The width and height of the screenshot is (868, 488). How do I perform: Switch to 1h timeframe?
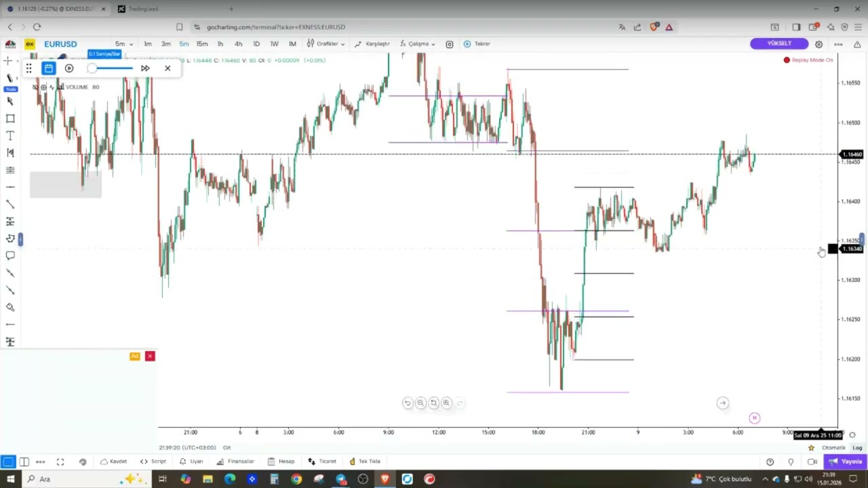[220, 44]
